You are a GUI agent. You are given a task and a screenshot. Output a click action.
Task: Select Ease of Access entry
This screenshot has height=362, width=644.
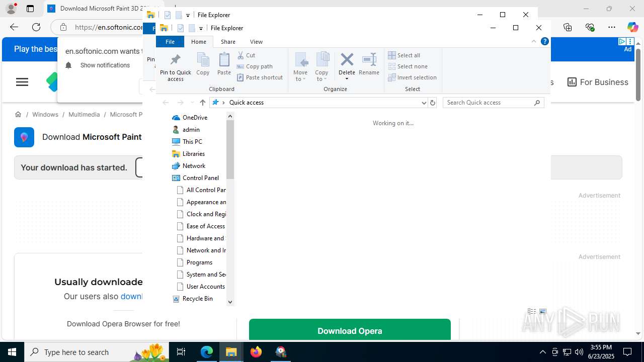[x=201, y=226]
